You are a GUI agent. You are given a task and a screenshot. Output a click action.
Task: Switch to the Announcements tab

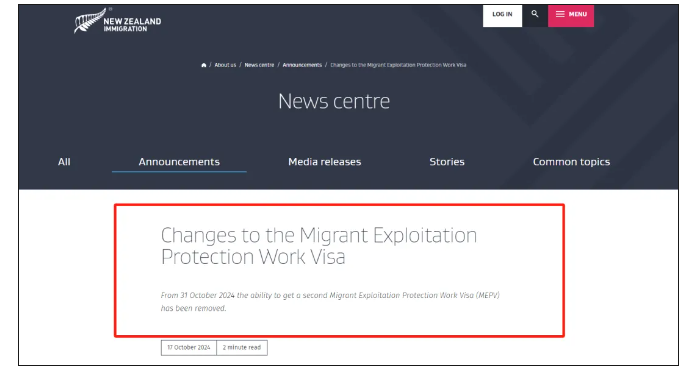(179, 162)
